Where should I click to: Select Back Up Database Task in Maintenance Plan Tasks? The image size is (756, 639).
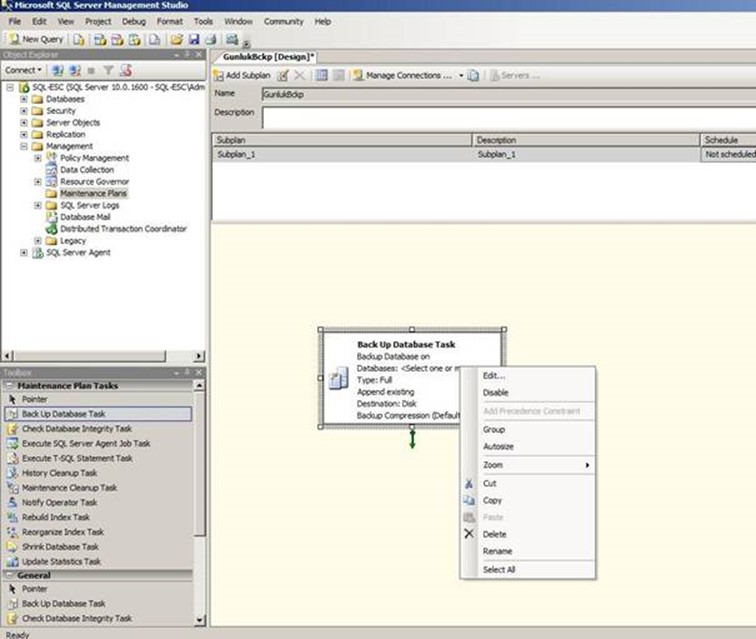(x=98, y=414)
